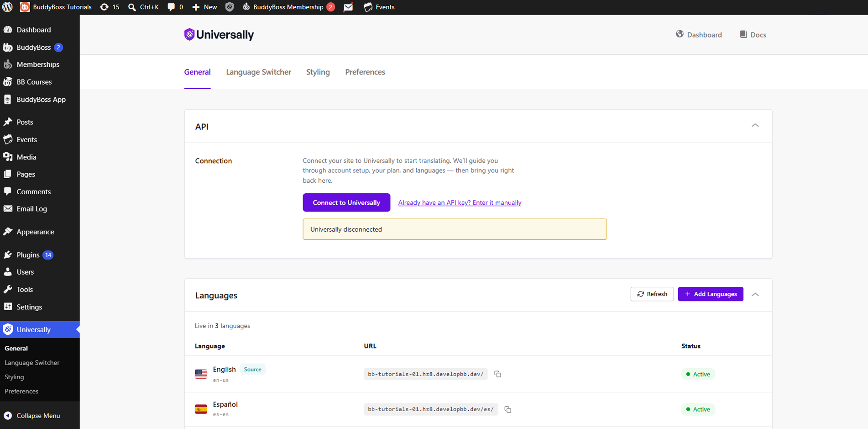Open the Users sidebar icon
Image resolution: width=868 pixels, height=429 pixels.
point(8,272)
